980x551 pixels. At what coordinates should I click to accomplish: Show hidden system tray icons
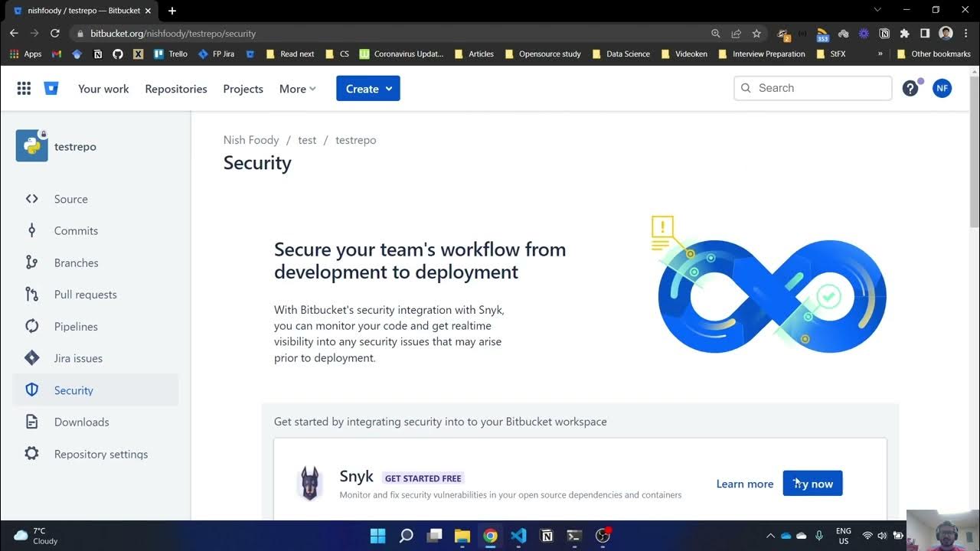click(x=770, y=536)
